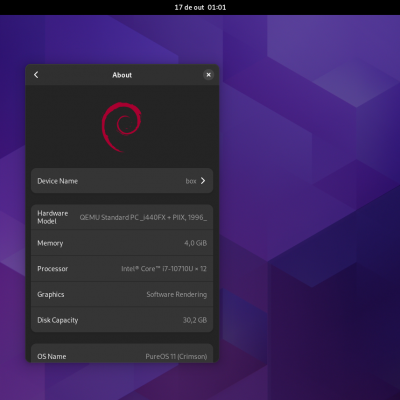Click the About title in header
The width and height of the screenshot is (400, 400).
click(x=122, y=75)
